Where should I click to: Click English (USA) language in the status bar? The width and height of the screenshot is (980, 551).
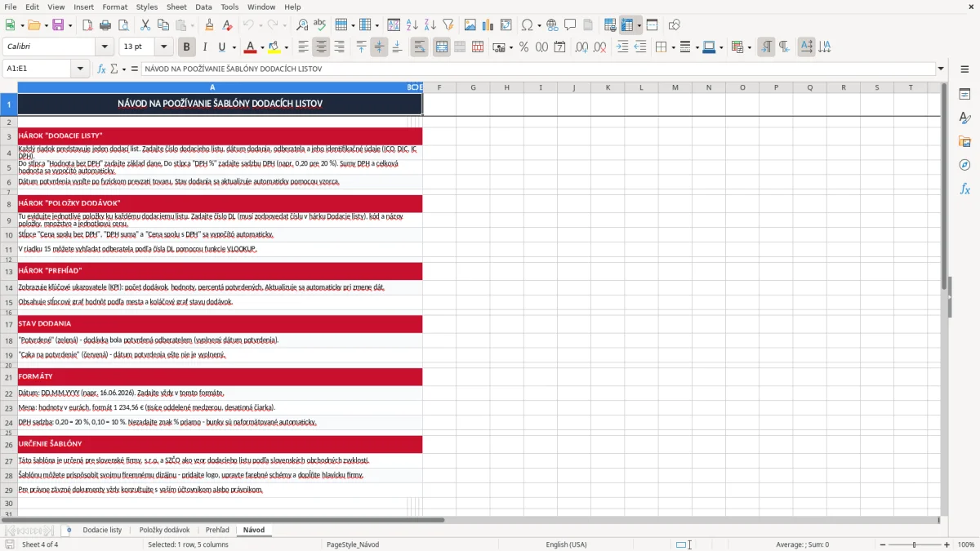click(566, 544)
